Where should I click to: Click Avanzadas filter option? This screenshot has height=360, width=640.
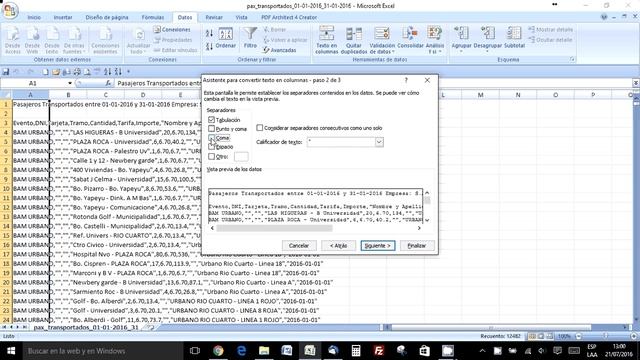(x=280, y=50)
